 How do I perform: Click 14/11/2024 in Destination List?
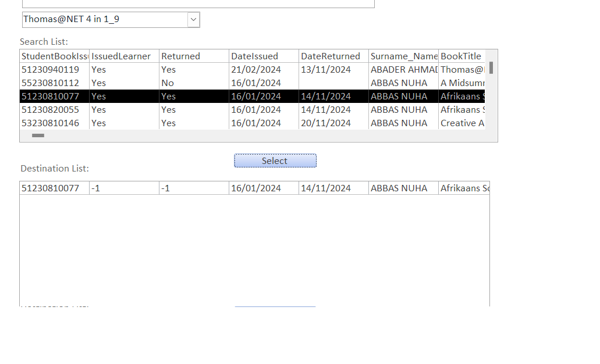[326, 188]
